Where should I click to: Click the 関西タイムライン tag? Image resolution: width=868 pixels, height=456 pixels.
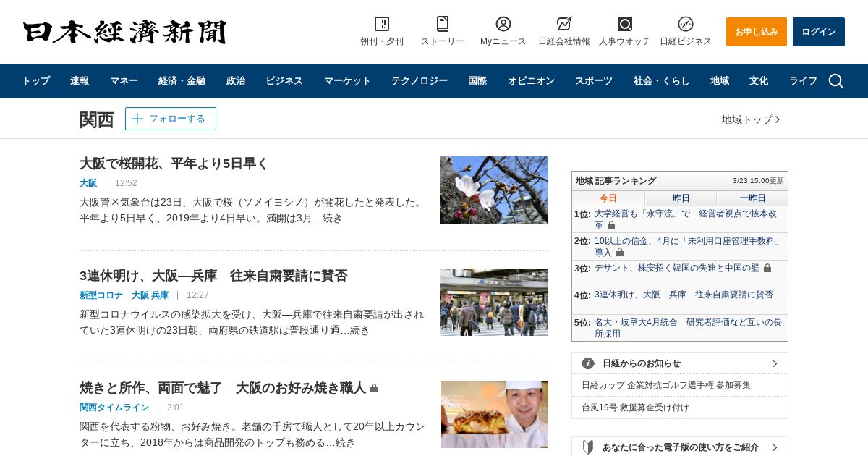[114, 408]
